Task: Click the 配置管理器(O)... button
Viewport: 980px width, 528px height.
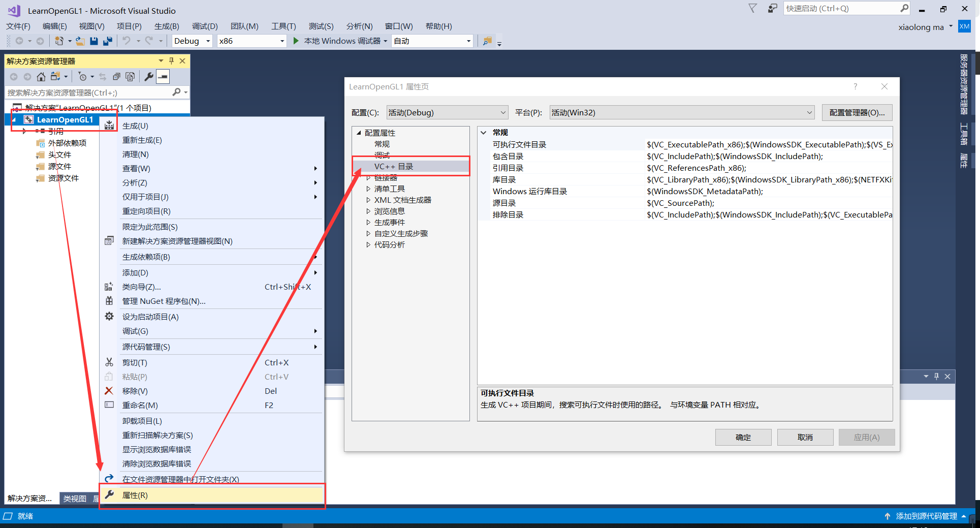Action: click(857, 112)
